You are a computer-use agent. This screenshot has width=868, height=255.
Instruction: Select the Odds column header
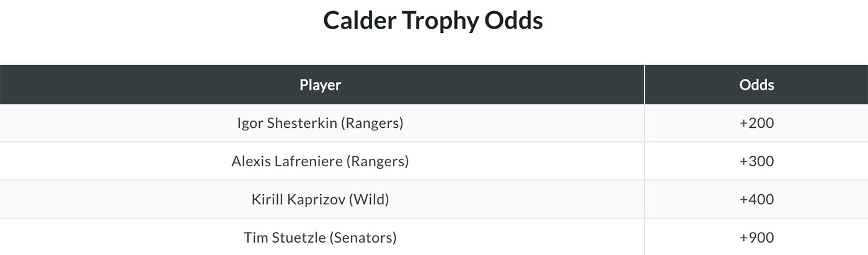pos(756,85)
